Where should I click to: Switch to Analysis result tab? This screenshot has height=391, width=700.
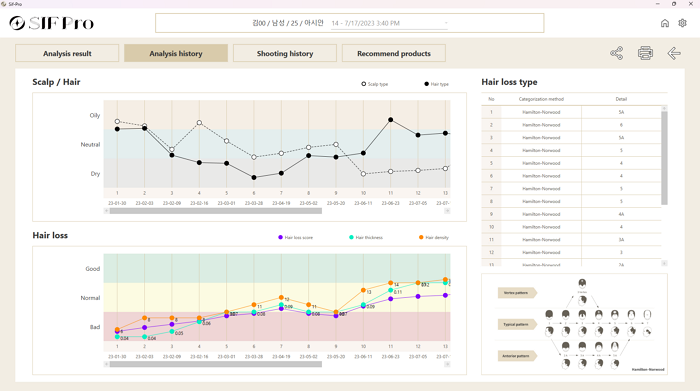pos(67,53)
